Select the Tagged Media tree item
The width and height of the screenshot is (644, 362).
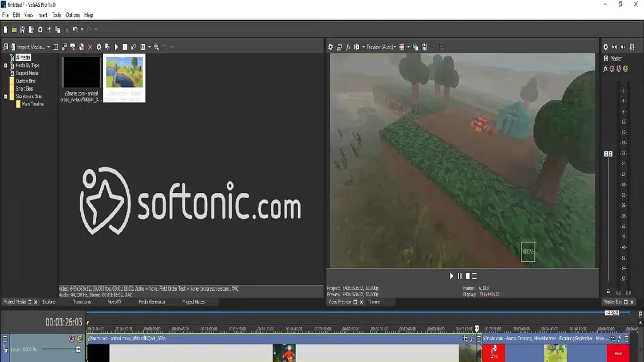click(x=27, y=73)
